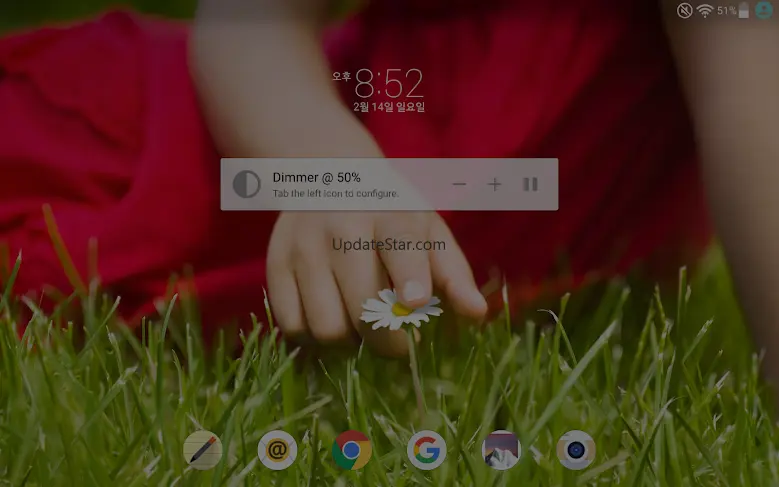Tap 'Tab the left icon to configure' text
779x487 pixels.
(335, 193)
